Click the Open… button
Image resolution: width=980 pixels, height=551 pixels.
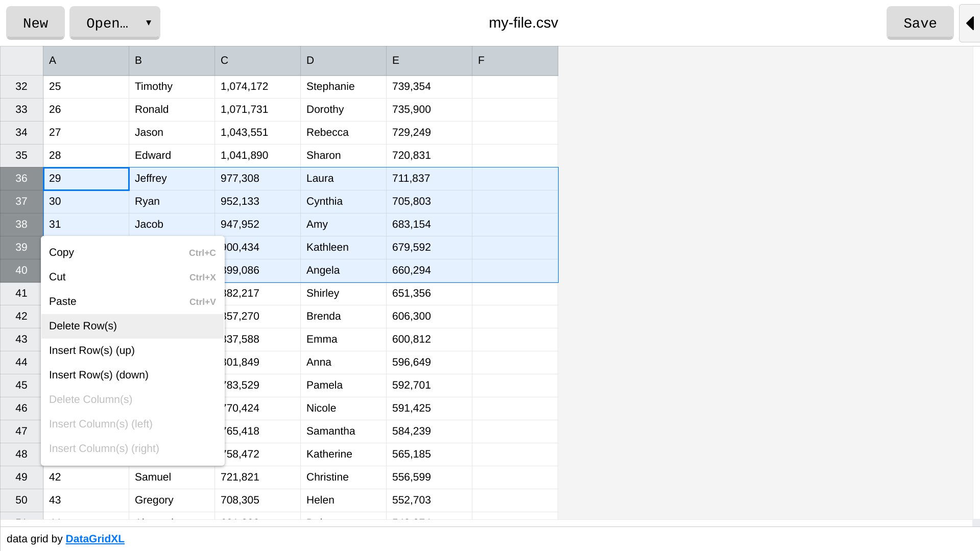[107, 23]
